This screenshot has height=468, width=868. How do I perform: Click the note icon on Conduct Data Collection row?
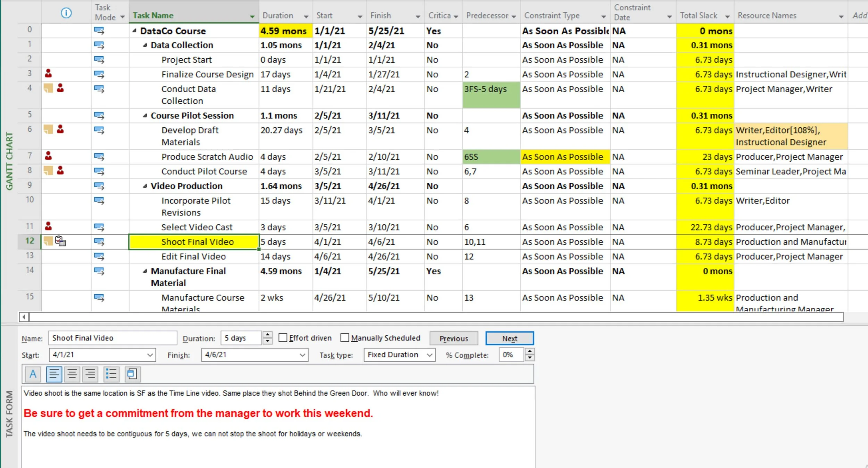point(48,88)
